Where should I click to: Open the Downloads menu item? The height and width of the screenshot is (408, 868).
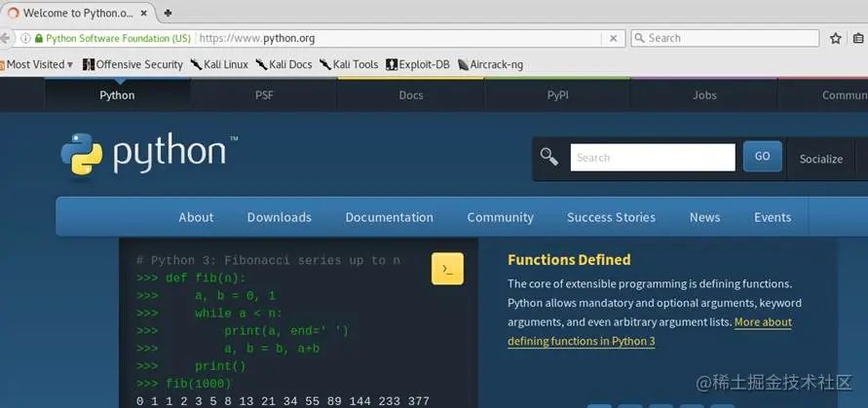coord(280,217)
